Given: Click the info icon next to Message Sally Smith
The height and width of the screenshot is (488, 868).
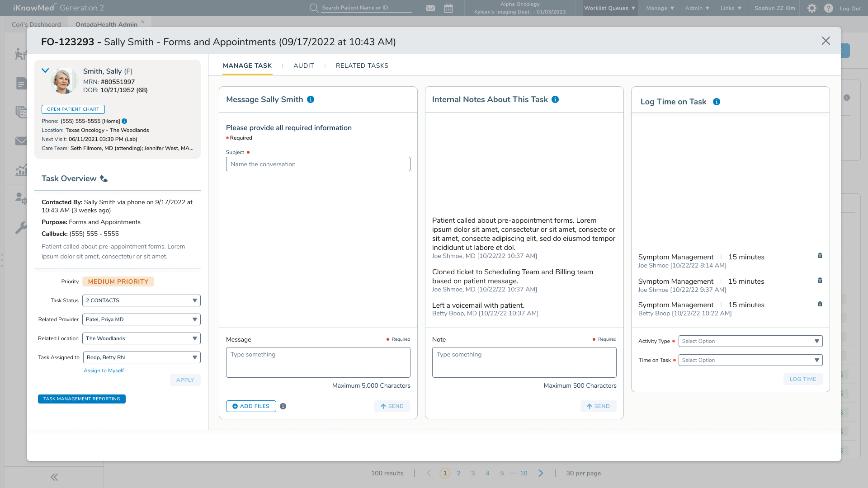Looking at the screenshot, I should (x=310, y=99).
